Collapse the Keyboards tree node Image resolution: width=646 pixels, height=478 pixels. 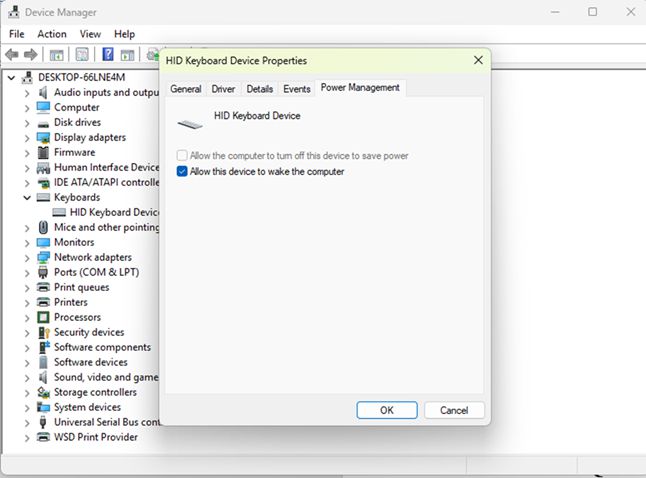(x=27, y=197)
